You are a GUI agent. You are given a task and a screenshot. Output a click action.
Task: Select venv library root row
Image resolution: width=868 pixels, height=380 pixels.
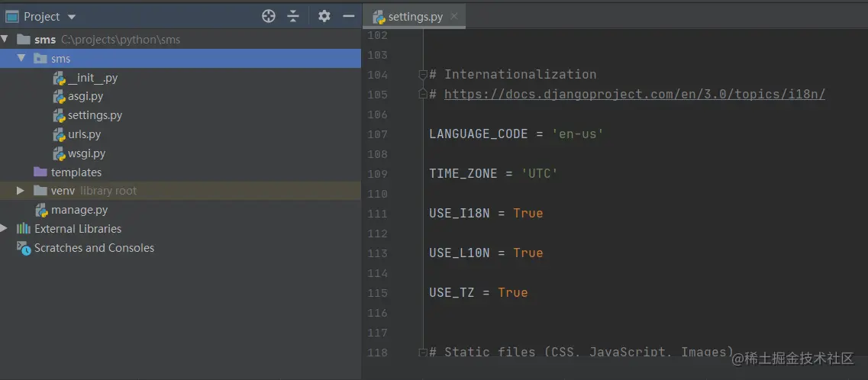pyautogui.click(x=180, y=191)
